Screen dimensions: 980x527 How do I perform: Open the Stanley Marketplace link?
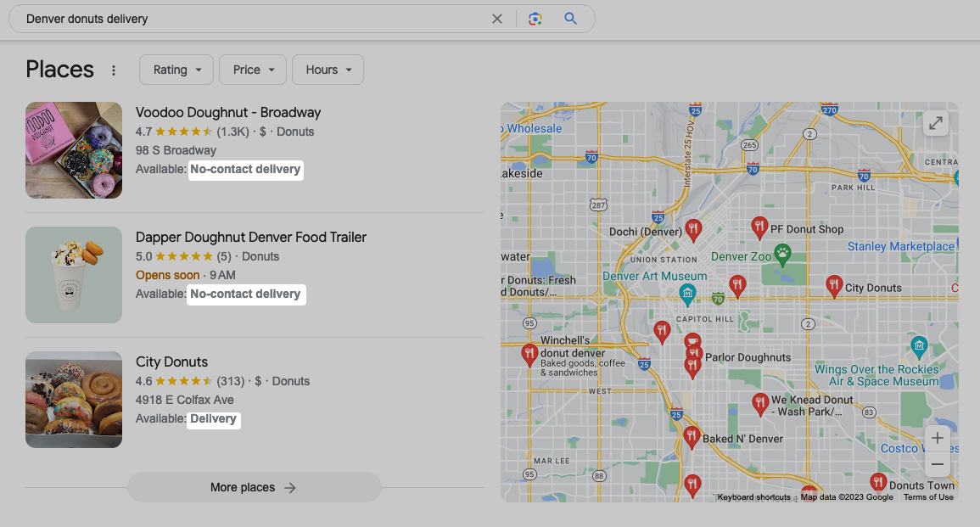click(899, 246)
